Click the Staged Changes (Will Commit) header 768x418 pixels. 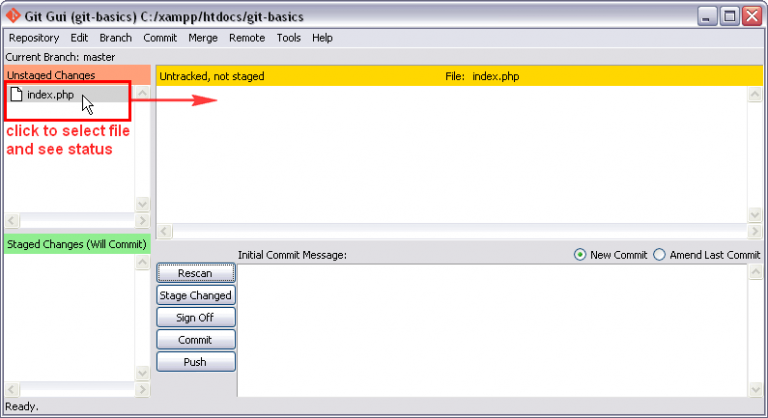click(77, 244)
